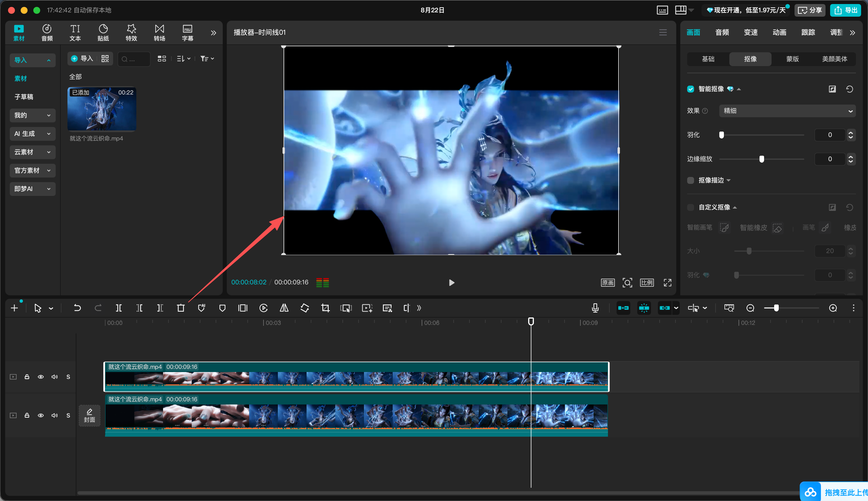Open the 跟踪 tracking tab
The height and width of the screenshot is (501, 868).
(808, 32)
